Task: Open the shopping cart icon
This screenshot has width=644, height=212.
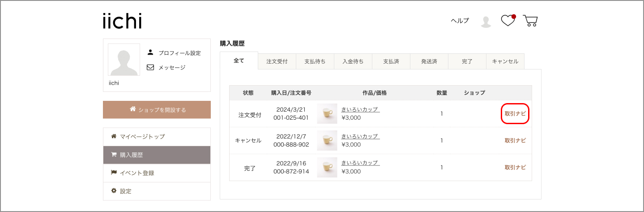Action: pos(530,21)
